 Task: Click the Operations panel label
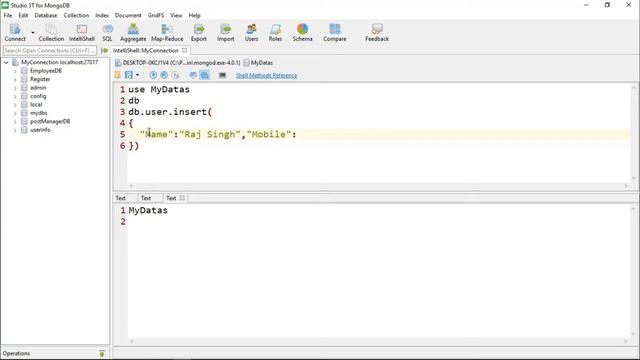coord(16,353)
